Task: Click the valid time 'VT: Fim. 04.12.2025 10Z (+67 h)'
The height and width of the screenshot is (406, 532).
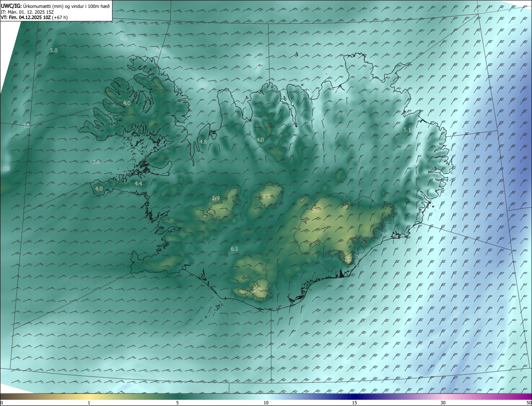Action: (x=34, y=17)
